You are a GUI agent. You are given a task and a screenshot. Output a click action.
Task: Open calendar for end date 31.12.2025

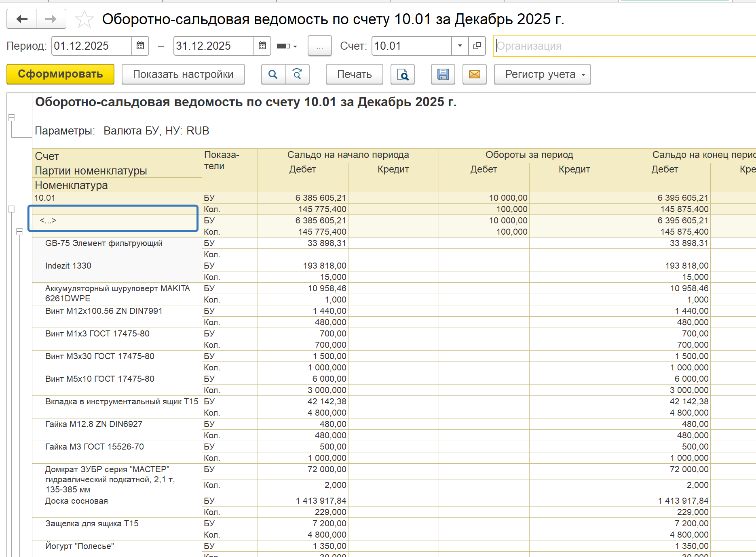pos(262,46)
